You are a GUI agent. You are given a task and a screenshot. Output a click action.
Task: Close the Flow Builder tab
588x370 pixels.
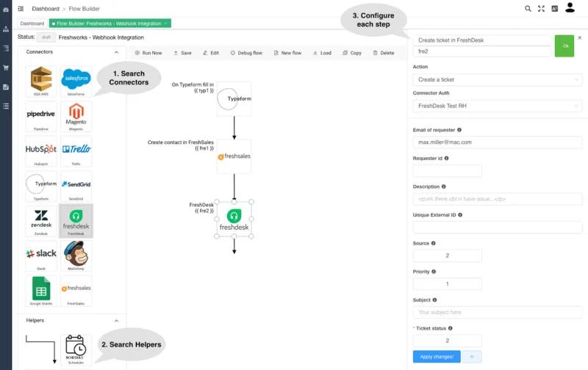pos(166,23)
